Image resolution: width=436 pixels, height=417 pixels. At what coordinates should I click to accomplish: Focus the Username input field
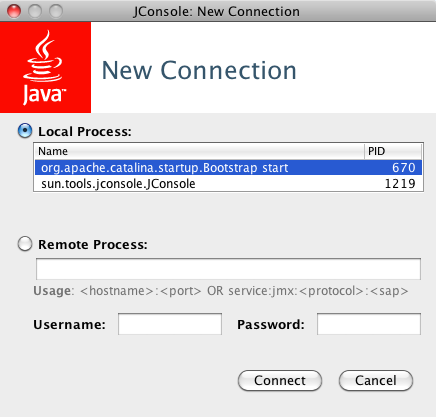tap(170, 324)
